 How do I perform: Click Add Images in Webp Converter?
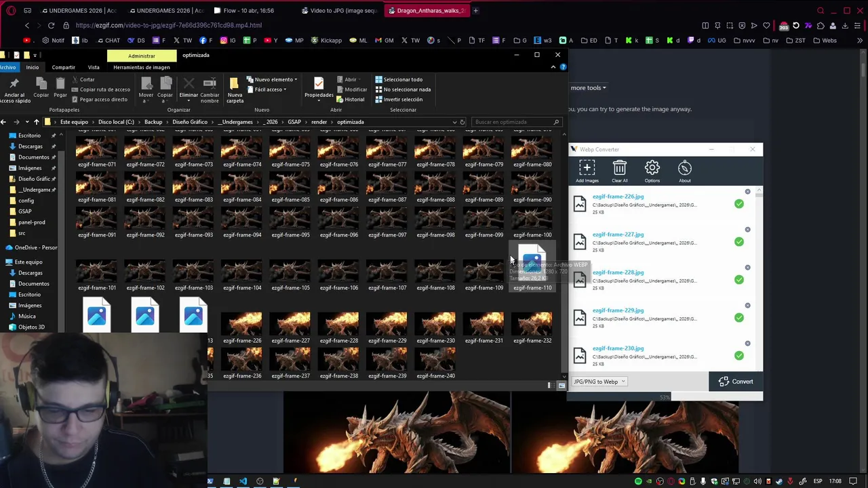pos(587,171)
